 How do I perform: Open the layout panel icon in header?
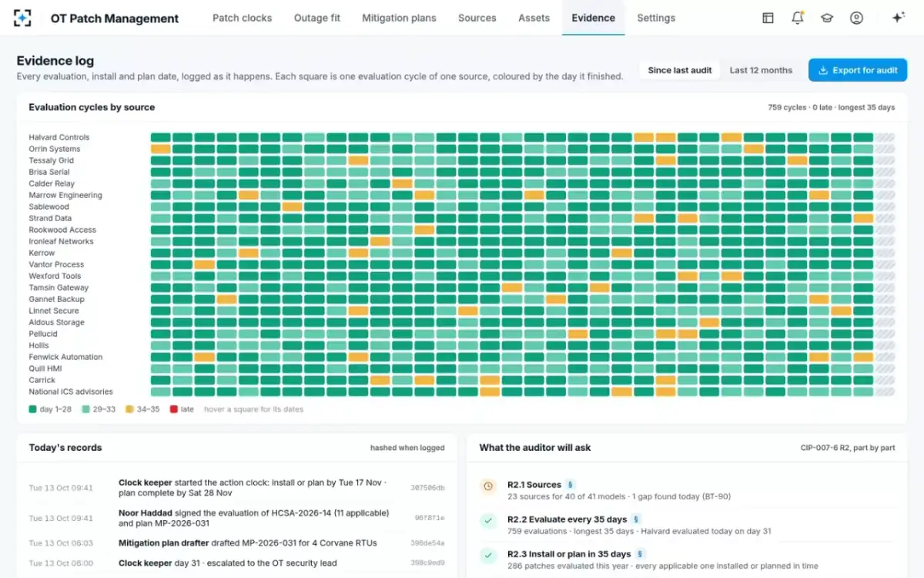[x=768, y=18]
